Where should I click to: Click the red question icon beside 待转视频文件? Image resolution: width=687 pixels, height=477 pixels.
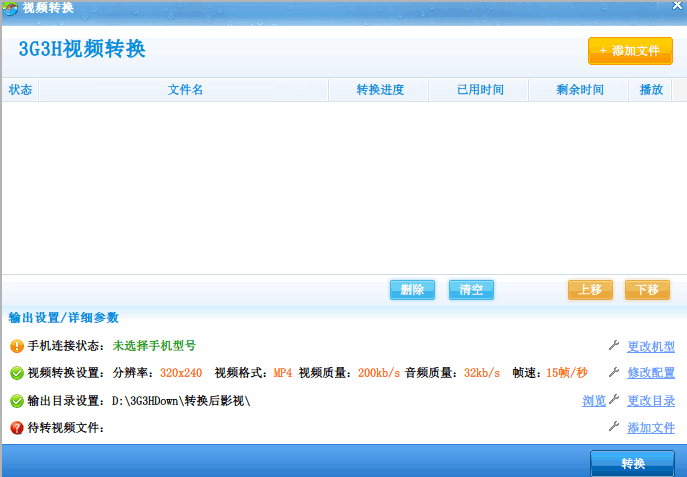point(17,428)
